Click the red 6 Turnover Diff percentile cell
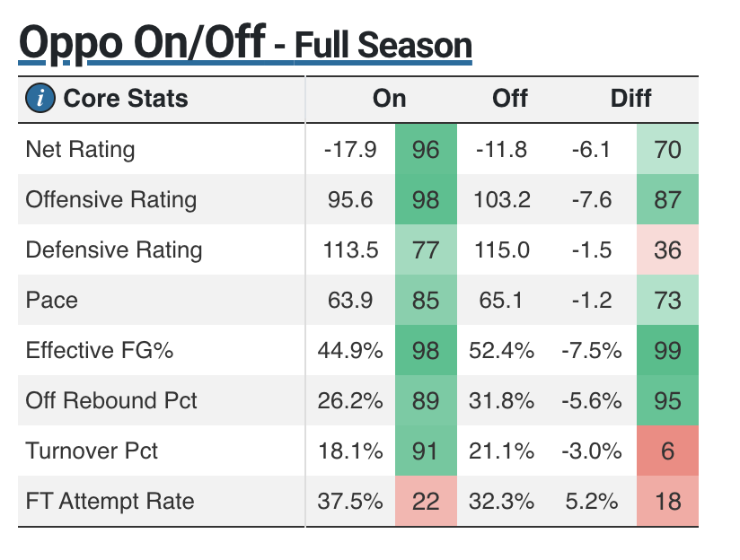740x560 pixels. (667, 451)
